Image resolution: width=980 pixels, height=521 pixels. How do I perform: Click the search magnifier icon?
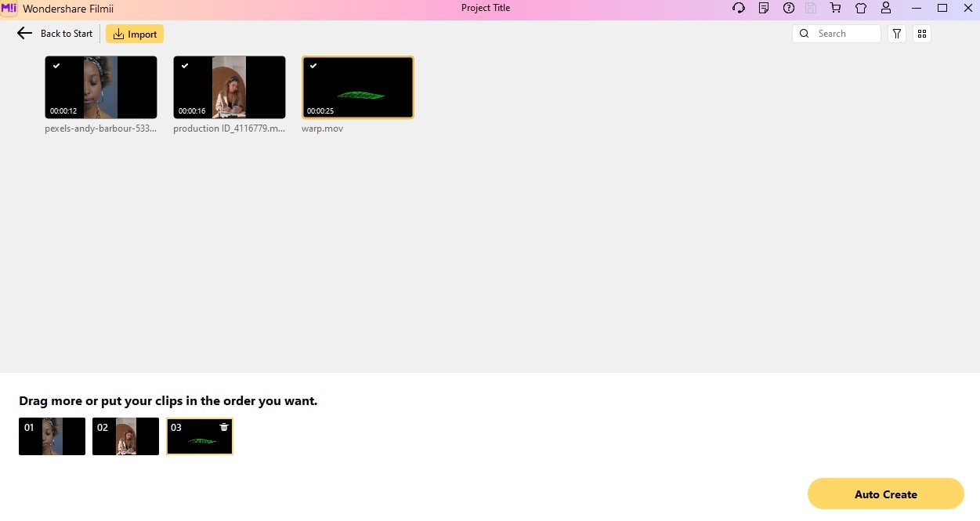point(805,34)
